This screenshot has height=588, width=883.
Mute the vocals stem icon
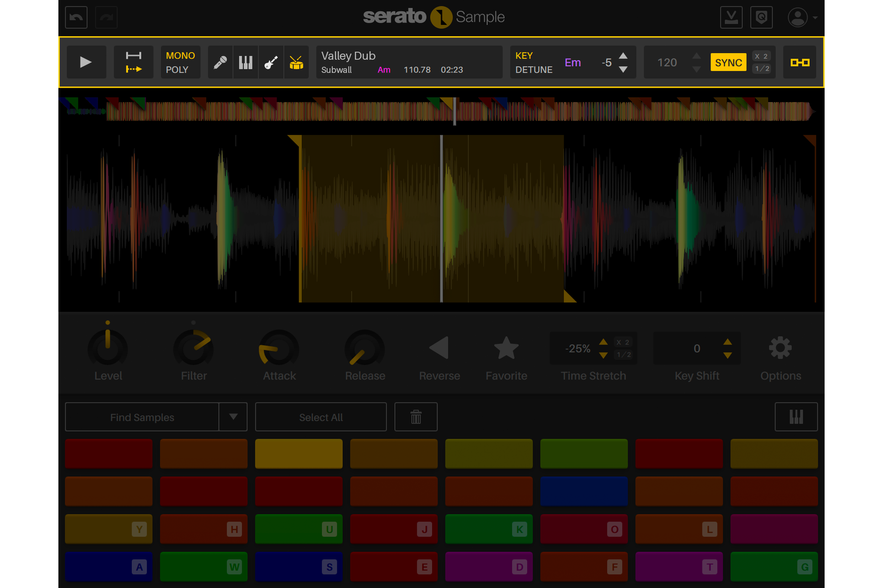pyautogui.click(x=220, y=62)
